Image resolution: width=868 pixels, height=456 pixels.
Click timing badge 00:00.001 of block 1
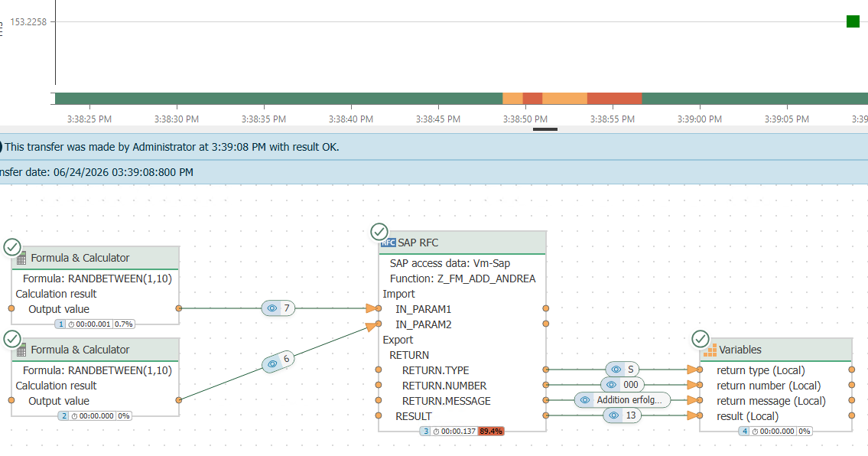89,324
